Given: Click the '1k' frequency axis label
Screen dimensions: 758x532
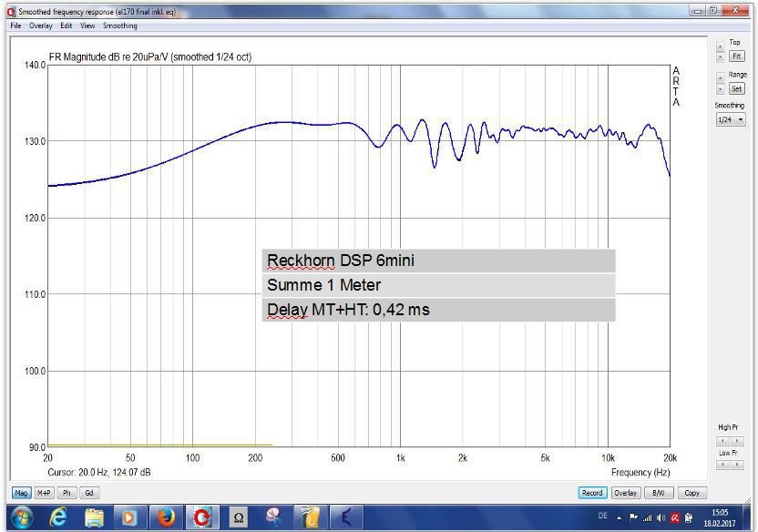Looking at the screenshot, I should (x=400, y=457).
